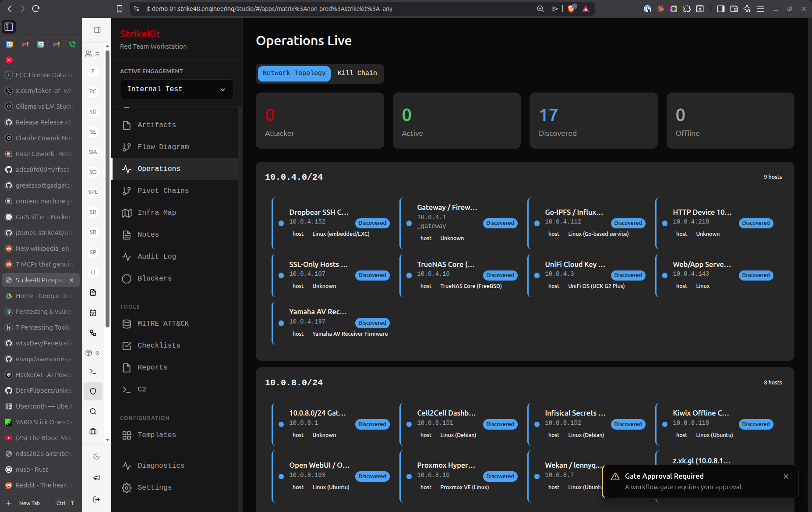Open the Checklists menu item
Image resolution: width=812 pixels, height=512 pixels.
(x=175, y=346)
